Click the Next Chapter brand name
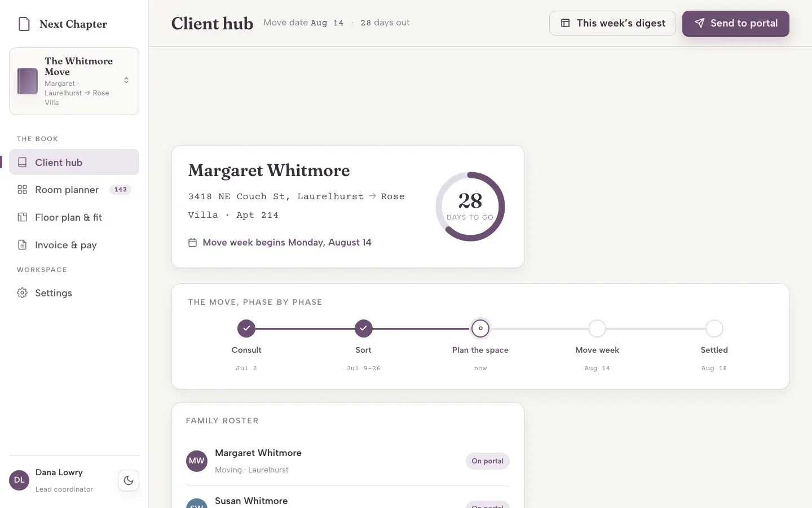This screenshot has width=812, height=508. tap(73, 24)
